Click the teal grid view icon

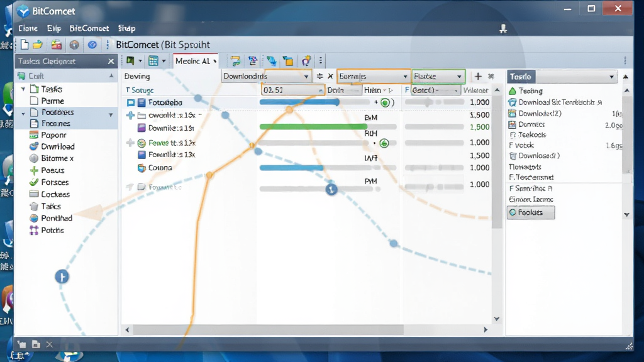[x=153, y=61]
